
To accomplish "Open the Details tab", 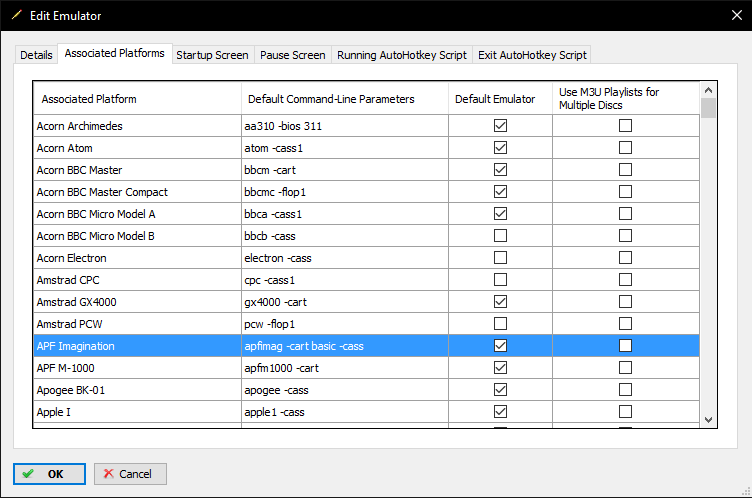I will tap(36, 55).
